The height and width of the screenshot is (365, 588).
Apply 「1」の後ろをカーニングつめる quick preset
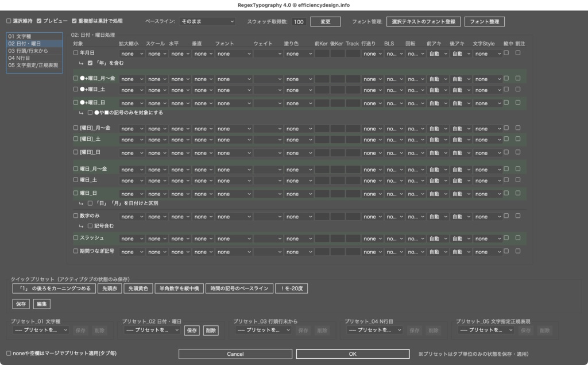[x=54, y=289]
